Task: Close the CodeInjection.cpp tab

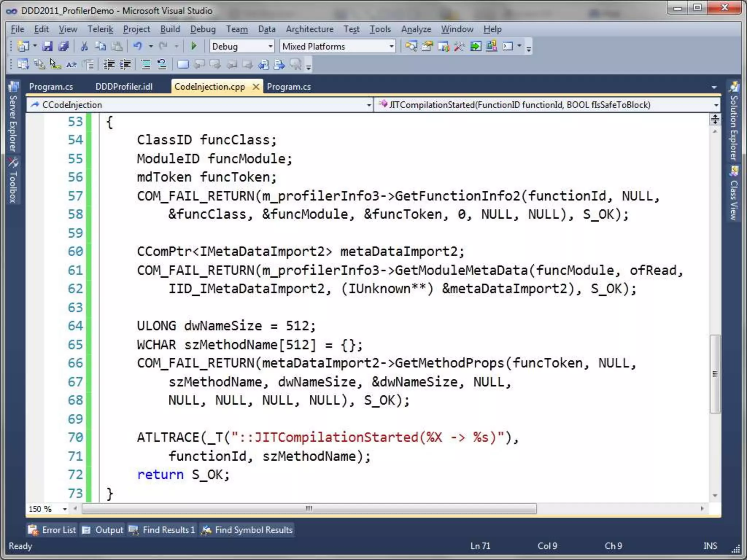Action: point(256,87)
